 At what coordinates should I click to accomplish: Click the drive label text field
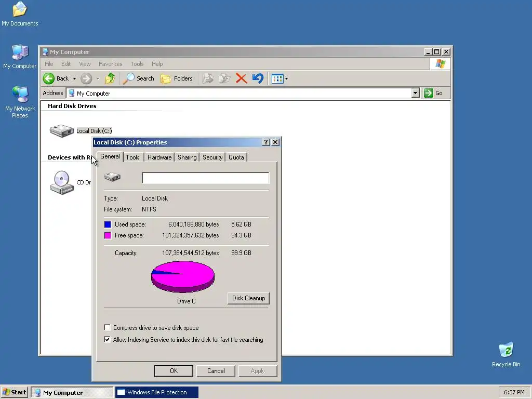(x=205, y=178)
